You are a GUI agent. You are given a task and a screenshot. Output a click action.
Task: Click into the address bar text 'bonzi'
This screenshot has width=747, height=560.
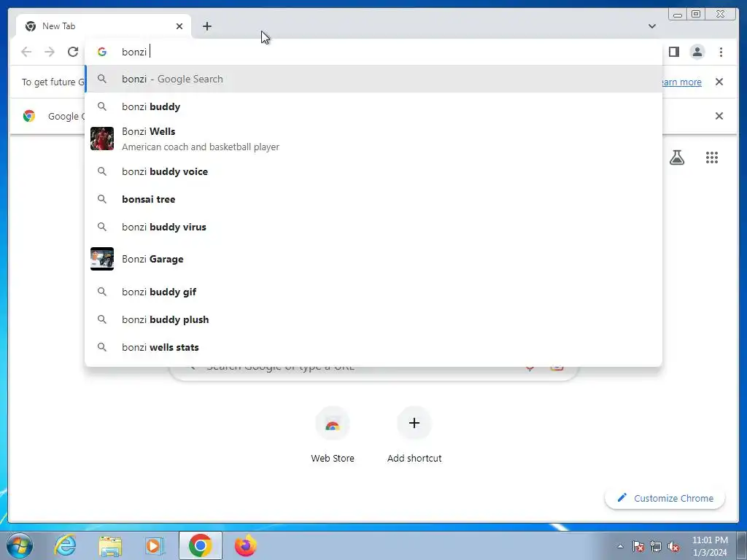(x=134, y=52)
